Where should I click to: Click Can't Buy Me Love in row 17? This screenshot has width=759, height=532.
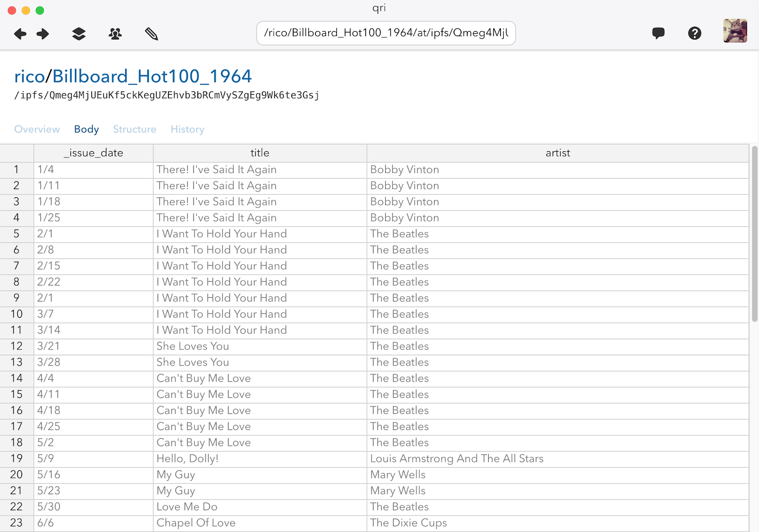coord(260,427)
